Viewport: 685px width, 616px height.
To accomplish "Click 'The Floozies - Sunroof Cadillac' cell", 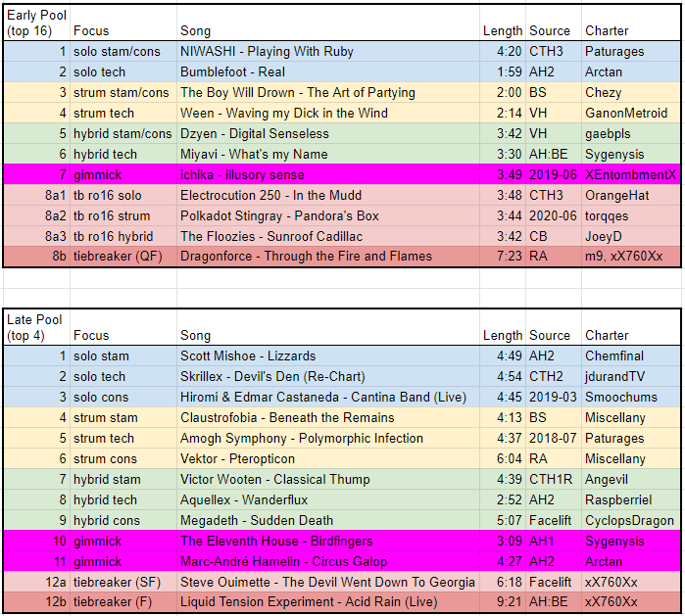I will coord(328,236).
